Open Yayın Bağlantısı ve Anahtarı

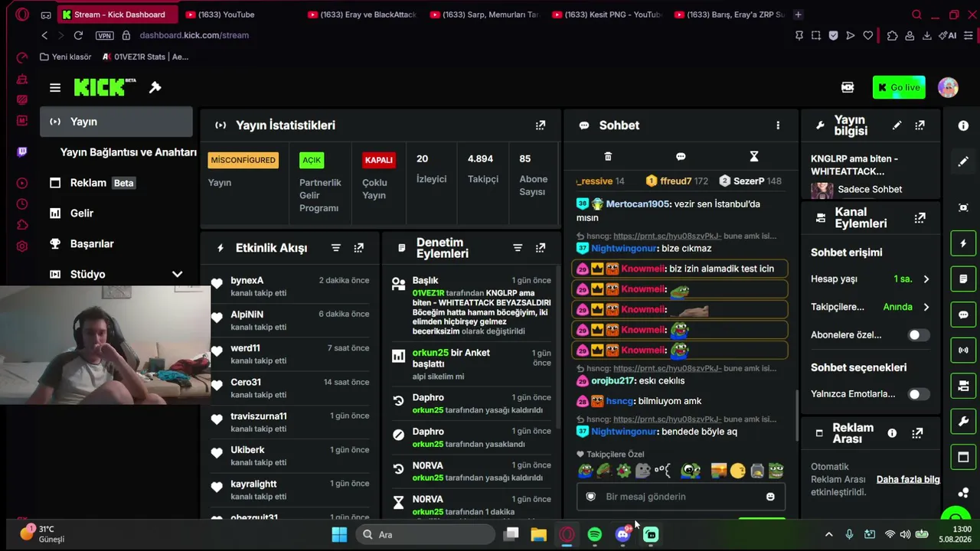point(129,152)
